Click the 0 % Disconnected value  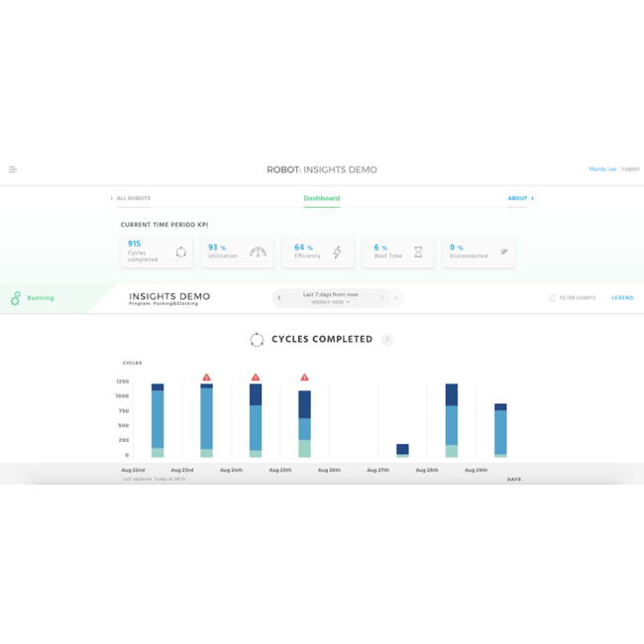(457, 248)
